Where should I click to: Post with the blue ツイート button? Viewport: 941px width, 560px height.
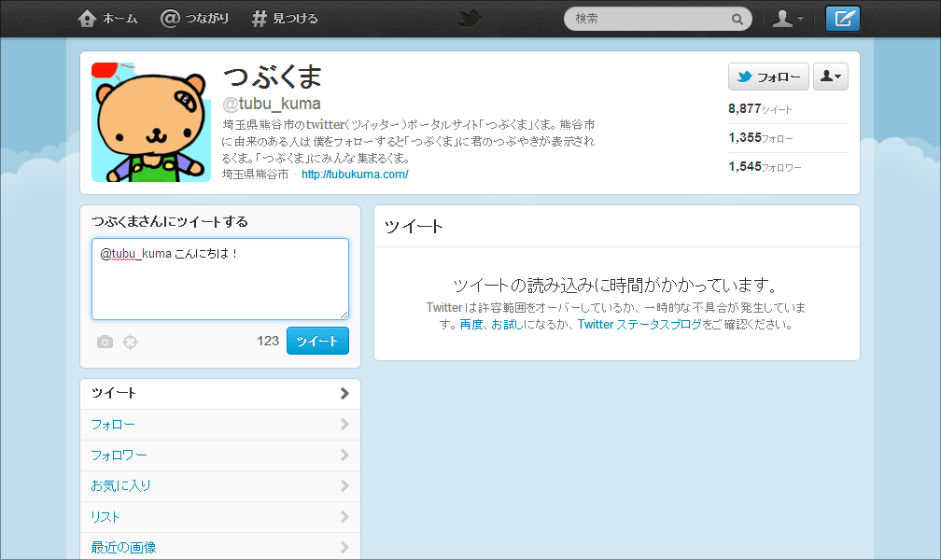point(317,341)
